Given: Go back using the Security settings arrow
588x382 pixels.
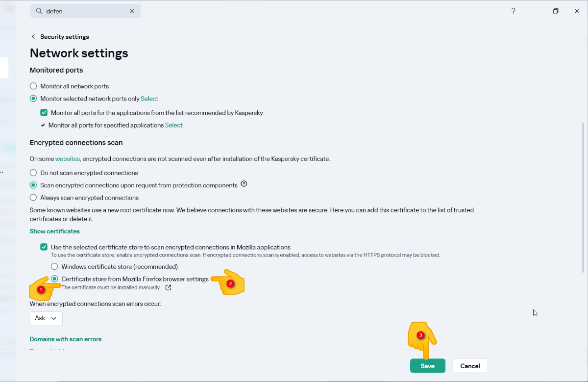Looking at the screenshot, I should point(33,37).
